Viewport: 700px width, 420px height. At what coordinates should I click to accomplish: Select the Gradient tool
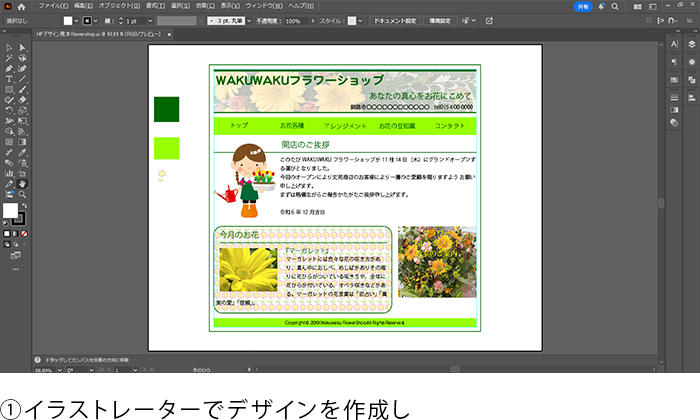click(22, 142)
